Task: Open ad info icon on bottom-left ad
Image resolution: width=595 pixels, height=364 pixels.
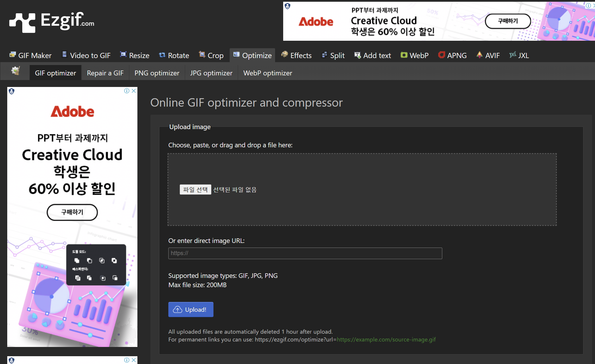Action: 127,360
